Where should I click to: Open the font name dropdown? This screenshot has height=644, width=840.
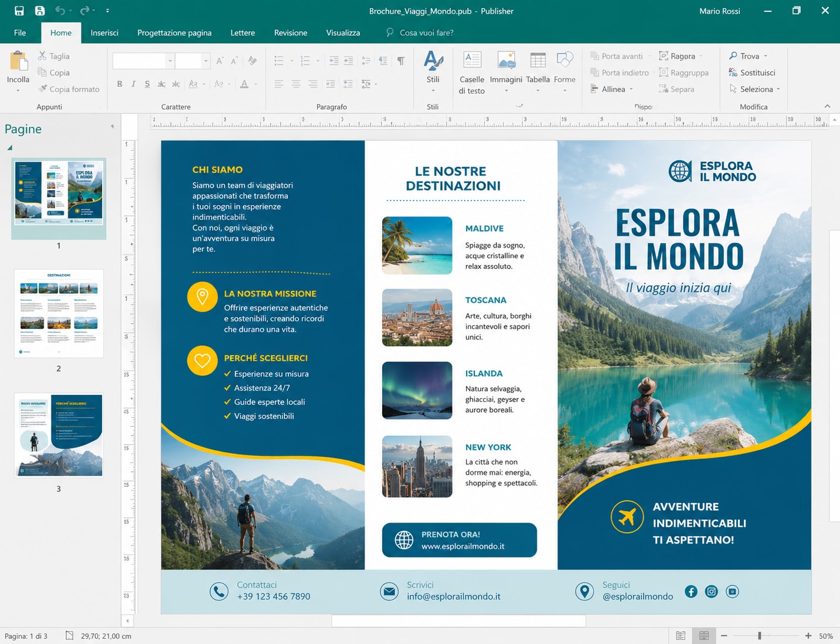[x=170, y=60]
